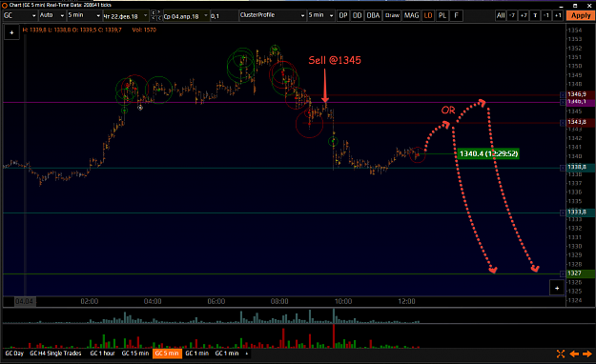The width and height of the screenshot is (596, 364).
Task: Click the orange right arrow icon
Action: tap(587, 354)
